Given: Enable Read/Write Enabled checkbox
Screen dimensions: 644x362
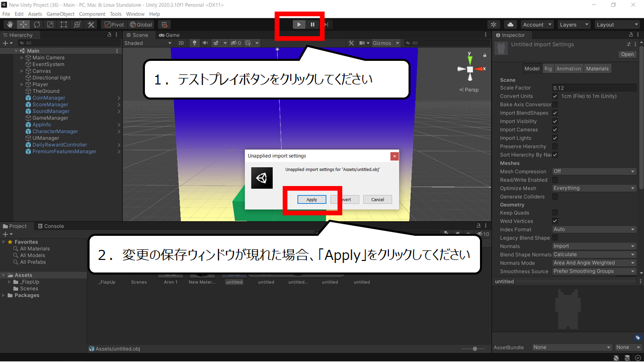Looking at the screenshot, I should (x=555, y=180).
